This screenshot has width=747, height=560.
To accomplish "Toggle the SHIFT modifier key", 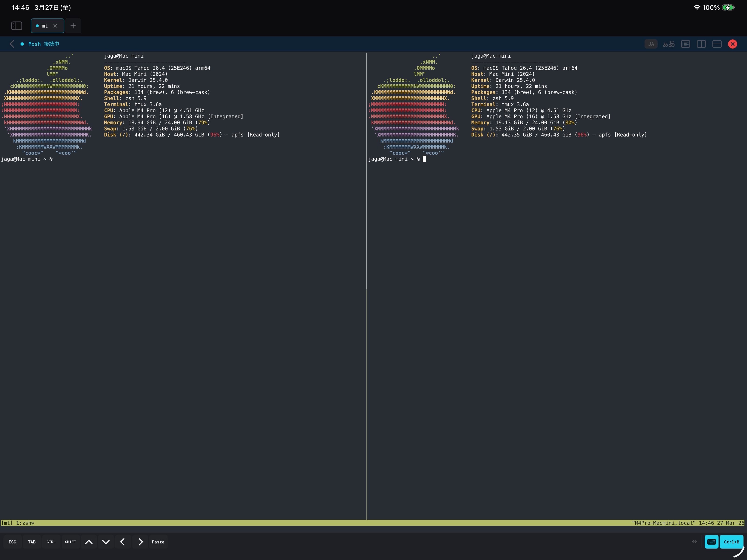I will [70, 542].
